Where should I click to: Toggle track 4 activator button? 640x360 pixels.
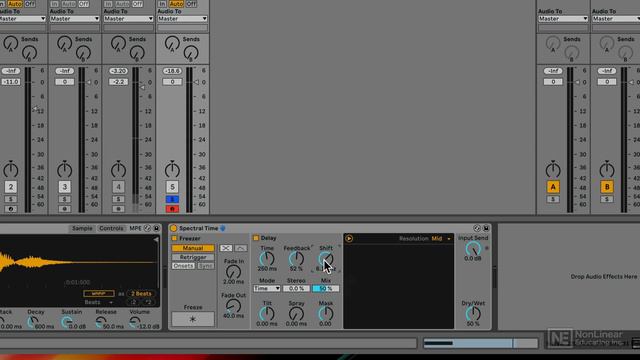click(x=118, y=187)
